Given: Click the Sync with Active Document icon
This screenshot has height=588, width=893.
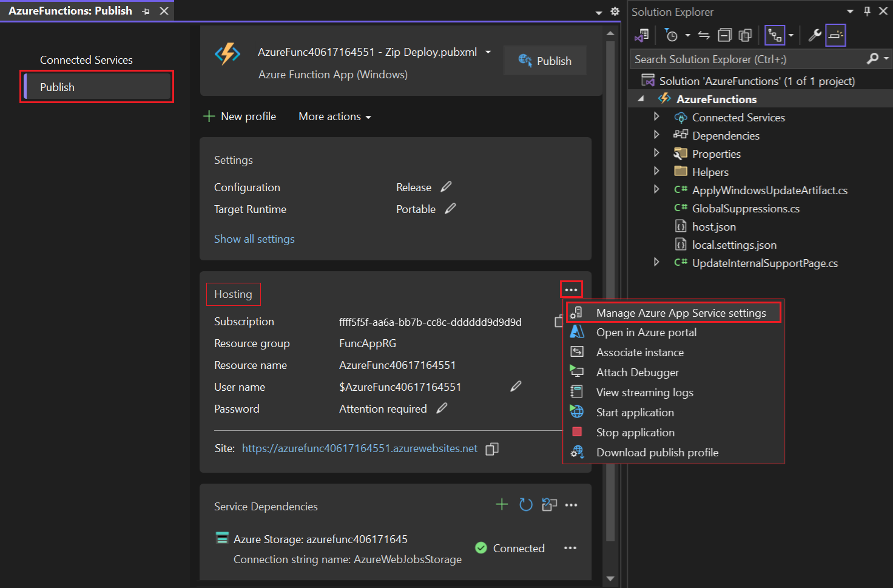Looking at the screenshot, I should (x=704, y=36).
